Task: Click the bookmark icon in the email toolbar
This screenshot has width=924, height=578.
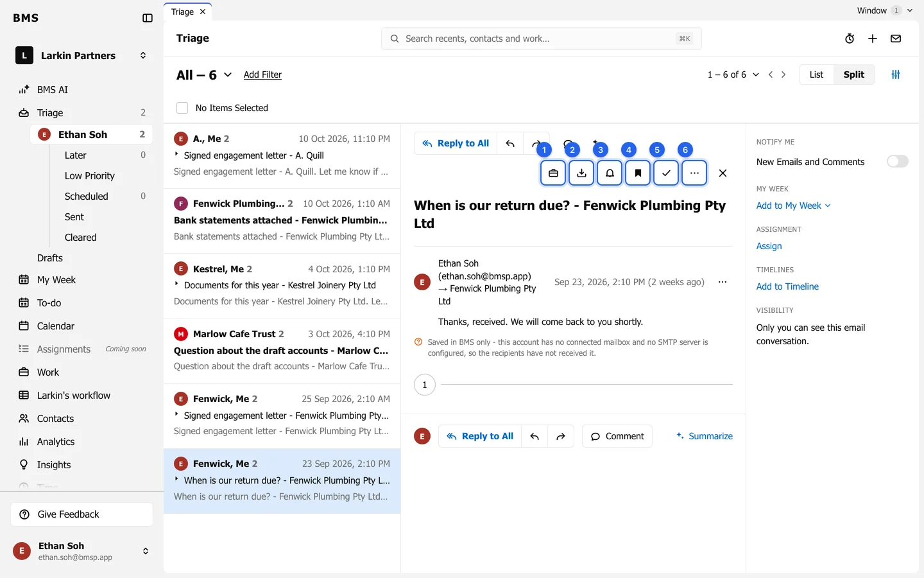Action: click(638, 173)
